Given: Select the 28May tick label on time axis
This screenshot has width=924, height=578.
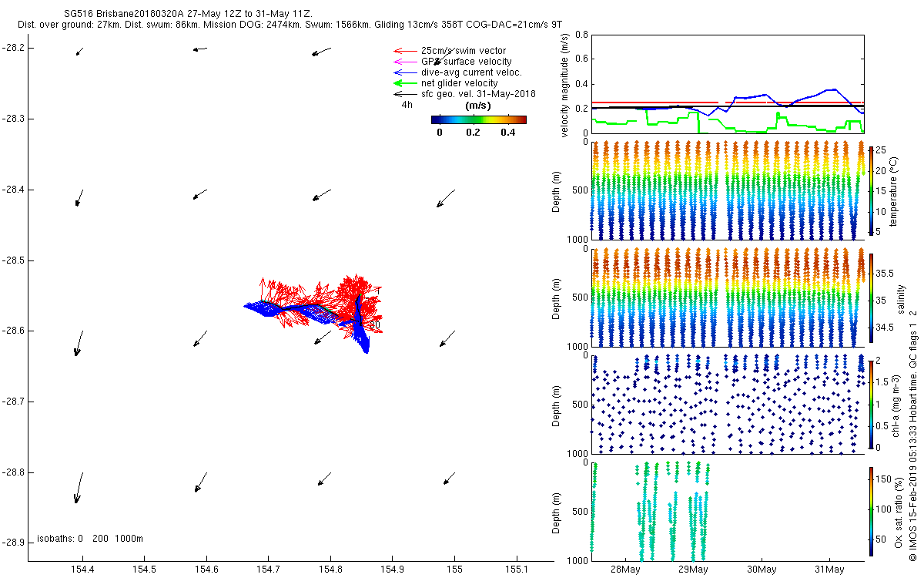Looking at the screenshot, I should pos(625,570).
